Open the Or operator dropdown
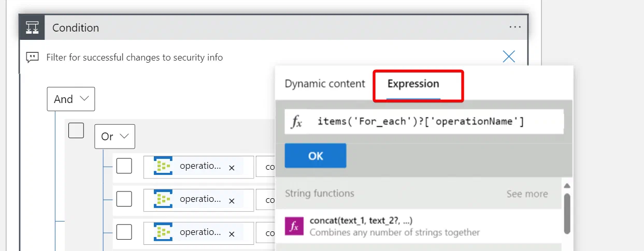The width and height of the screenshot is (644, 251). pyautogui.click(x=115, y=137)
